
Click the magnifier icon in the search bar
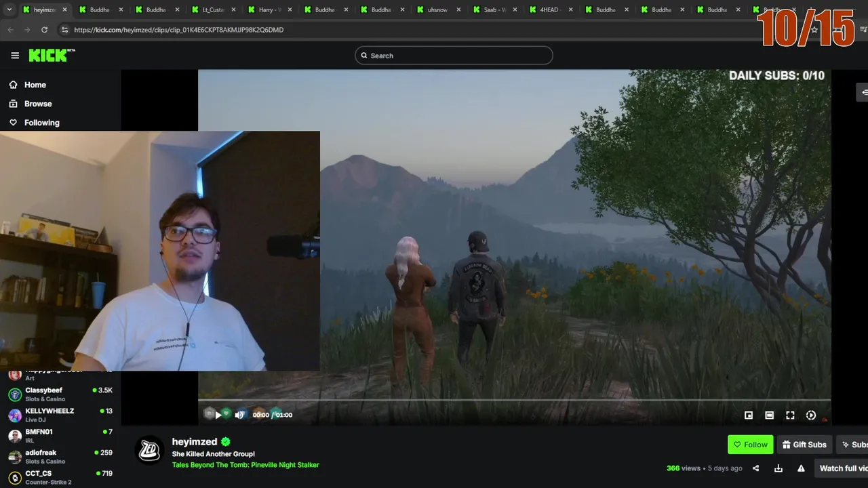click(x=364, y=56)
